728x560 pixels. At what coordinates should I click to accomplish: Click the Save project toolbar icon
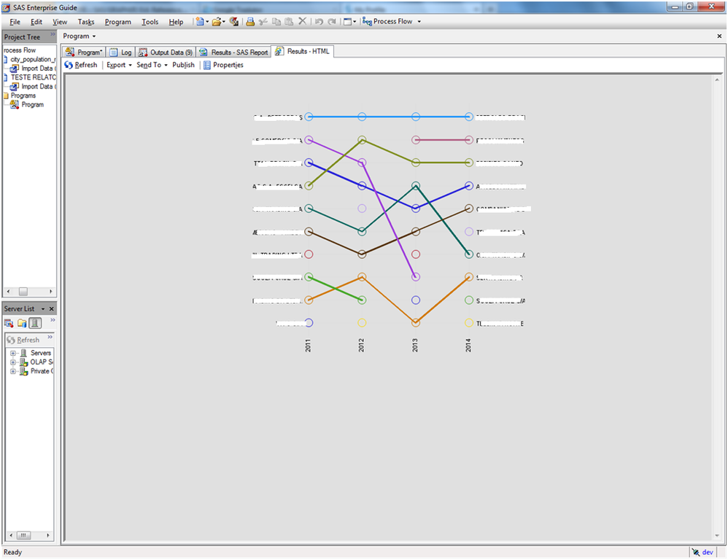(x=234, y=21)
